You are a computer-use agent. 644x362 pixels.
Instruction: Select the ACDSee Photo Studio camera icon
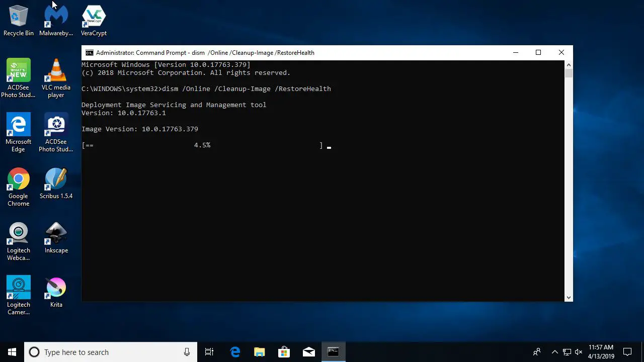tap(56, 132)
